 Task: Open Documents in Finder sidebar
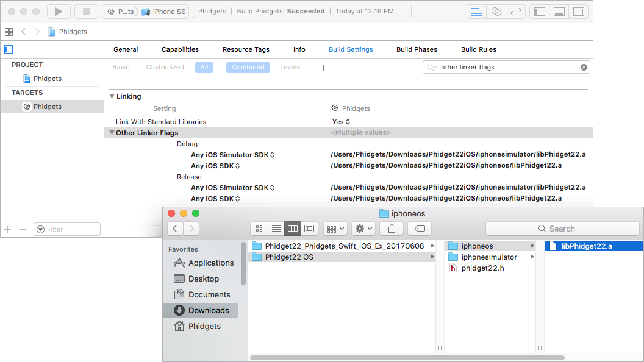[x=202, y=295]
